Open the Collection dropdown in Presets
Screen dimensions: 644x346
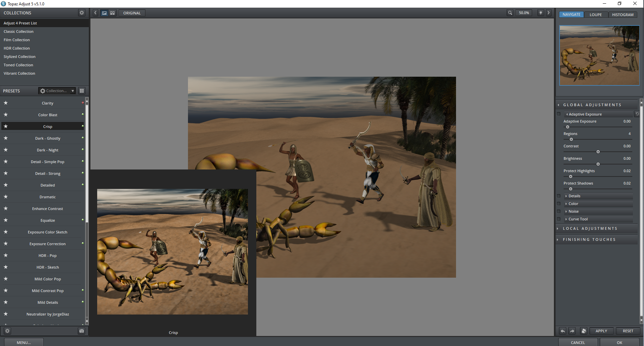(x=57, y=91)
